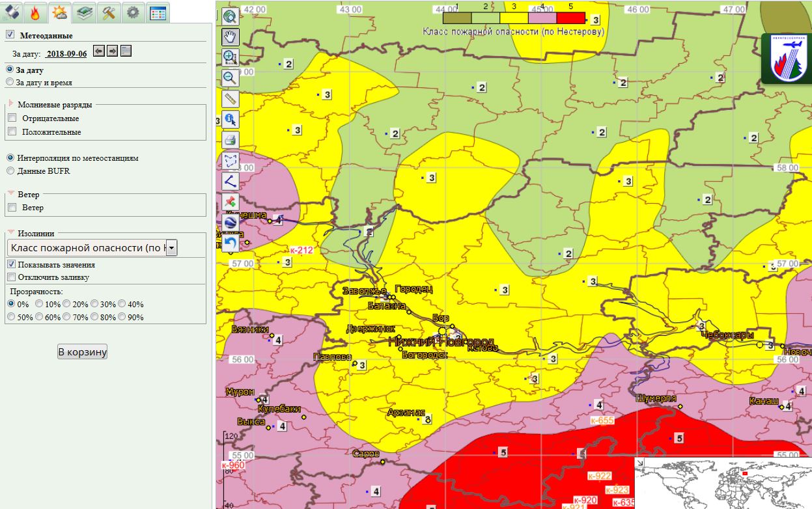Screen dimensions: 812x509
Task: Click the pushpin add marker tool
Action: pyautogui.click(x=231, y=202)
